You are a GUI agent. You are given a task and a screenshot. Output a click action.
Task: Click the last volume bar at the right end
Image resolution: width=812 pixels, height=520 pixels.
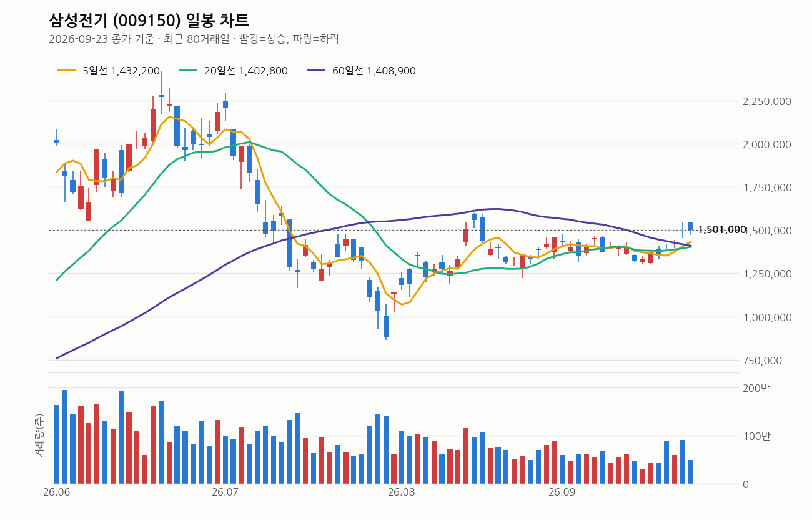click(691, 472)
